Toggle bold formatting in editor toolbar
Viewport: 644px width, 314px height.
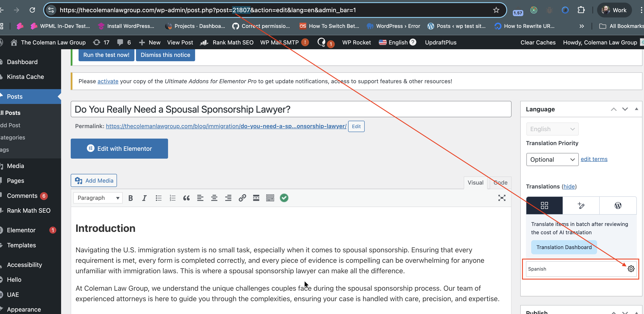[x=130, y=198]
